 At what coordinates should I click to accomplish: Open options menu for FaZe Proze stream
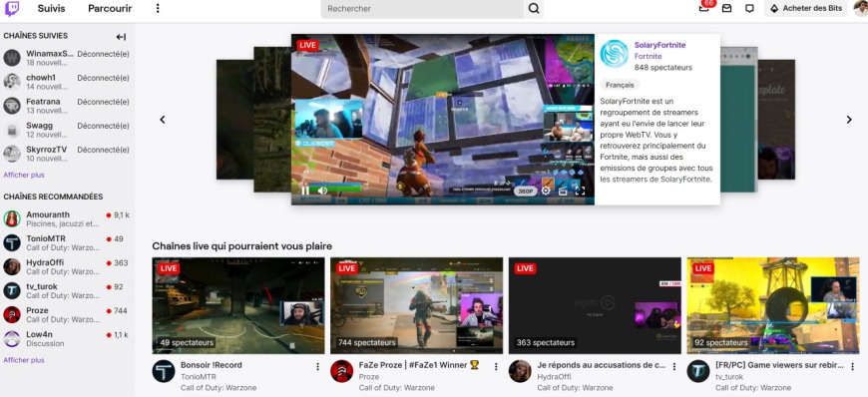[x=496, y=366]
